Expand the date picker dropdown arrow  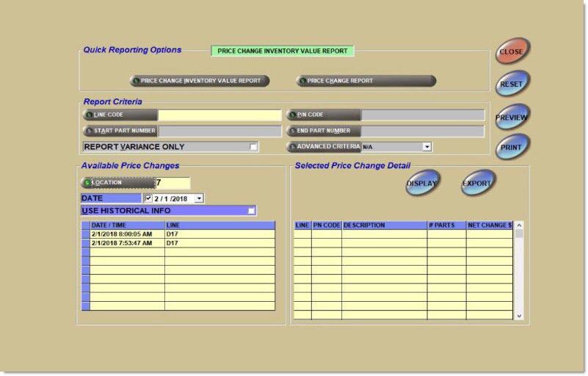(x=199, y=198)
